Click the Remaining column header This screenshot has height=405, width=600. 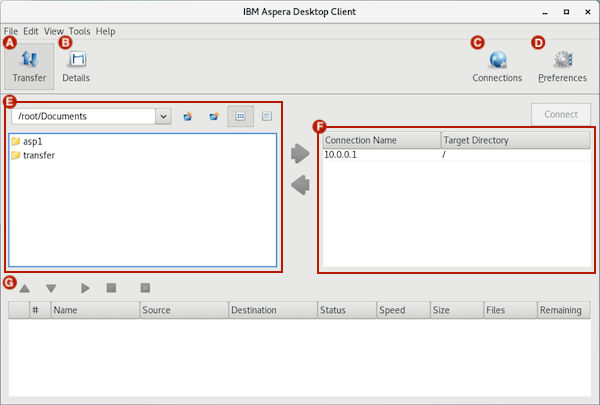(x=564, y=310)
